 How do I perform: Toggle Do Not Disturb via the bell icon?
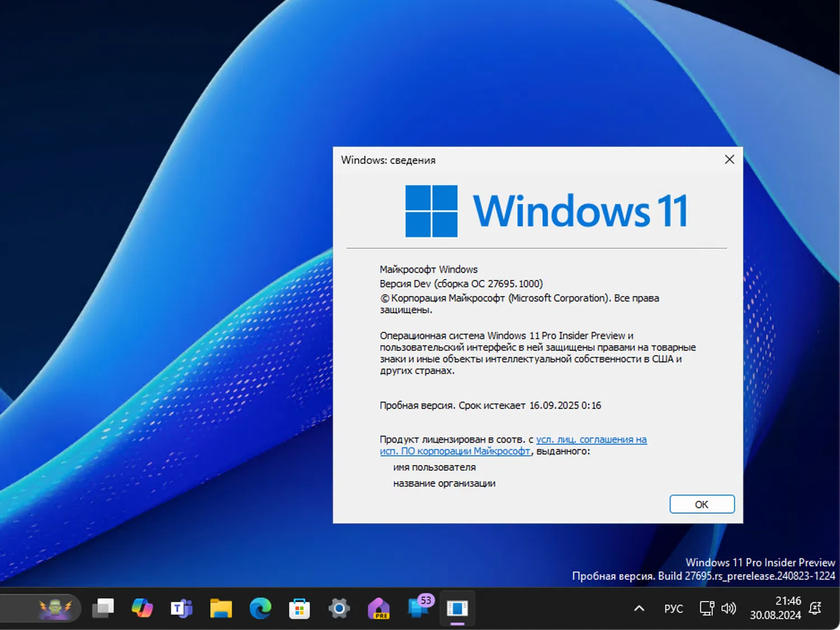[816, 608]
